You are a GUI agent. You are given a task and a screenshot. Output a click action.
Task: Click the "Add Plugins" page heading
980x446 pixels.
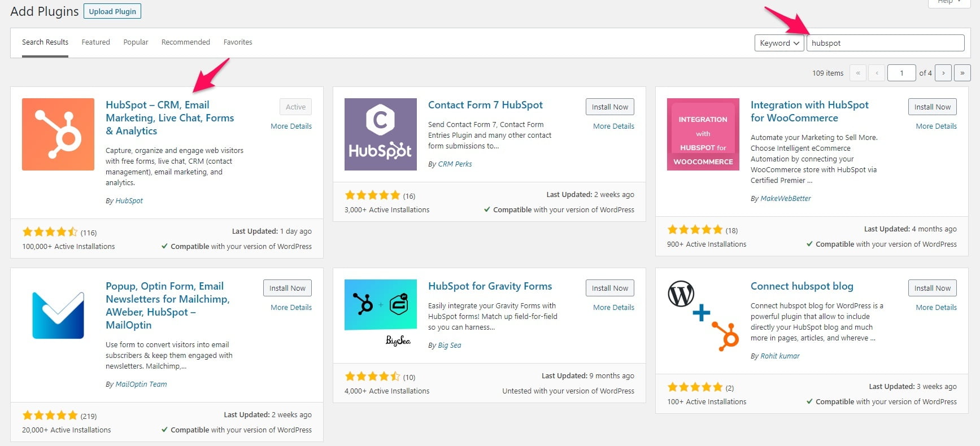(x=45, y=11)
